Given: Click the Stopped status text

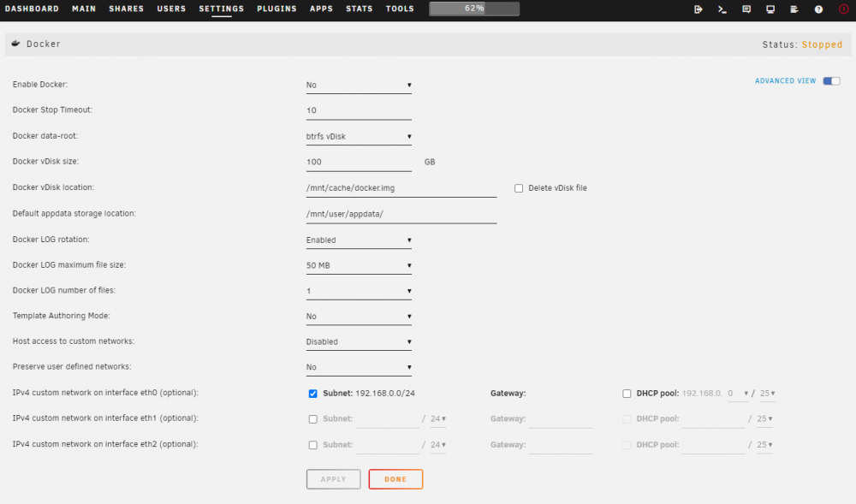Looking at the screenshot, I should (822, 44).
